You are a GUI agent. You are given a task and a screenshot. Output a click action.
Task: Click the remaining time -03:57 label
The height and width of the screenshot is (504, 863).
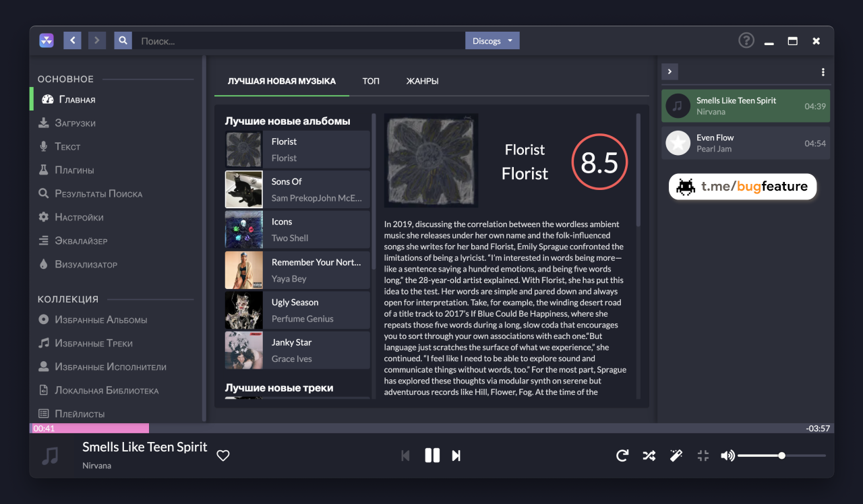click(818, 429)
